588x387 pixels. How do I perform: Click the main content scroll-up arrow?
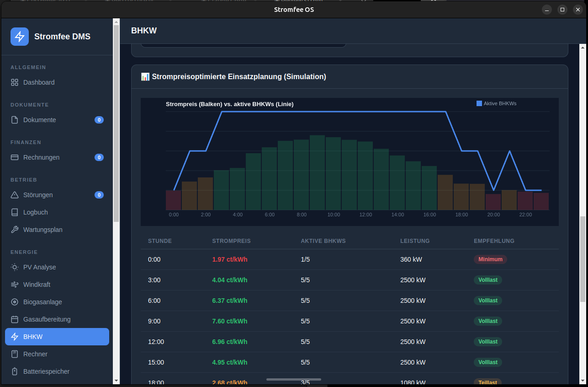tap(583, 47)
